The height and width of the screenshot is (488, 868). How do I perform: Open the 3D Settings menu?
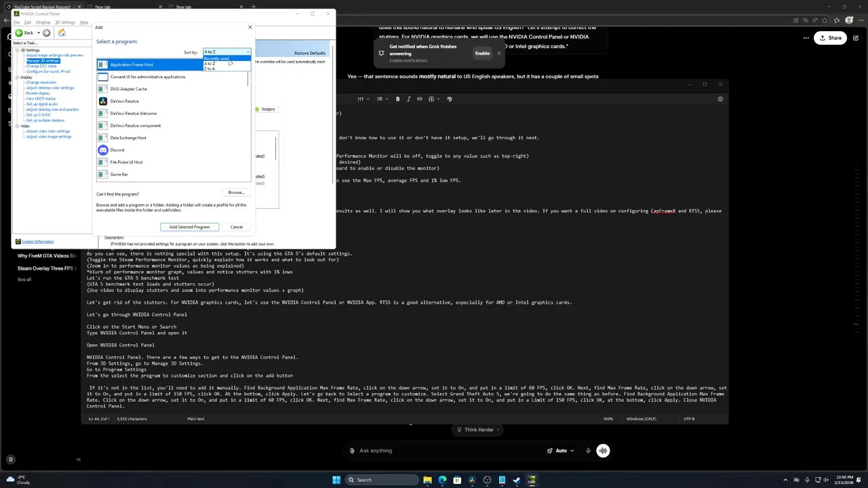tap(65, 22)
